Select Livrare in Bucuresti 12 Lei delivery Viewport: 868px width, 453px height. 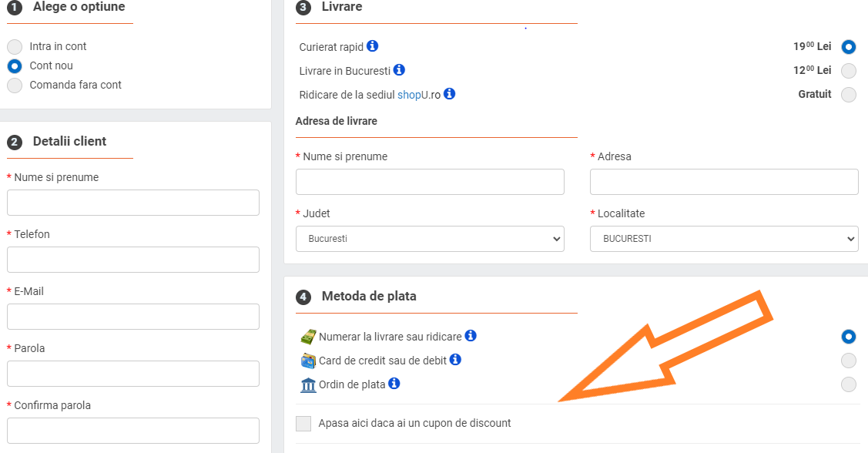coord(848,71)
